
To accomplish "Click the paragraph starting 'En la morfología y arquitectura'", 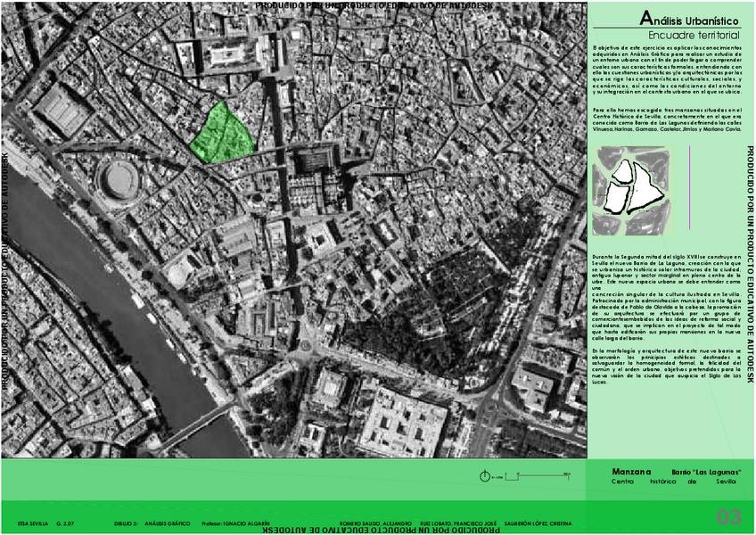I will point(667,366).
